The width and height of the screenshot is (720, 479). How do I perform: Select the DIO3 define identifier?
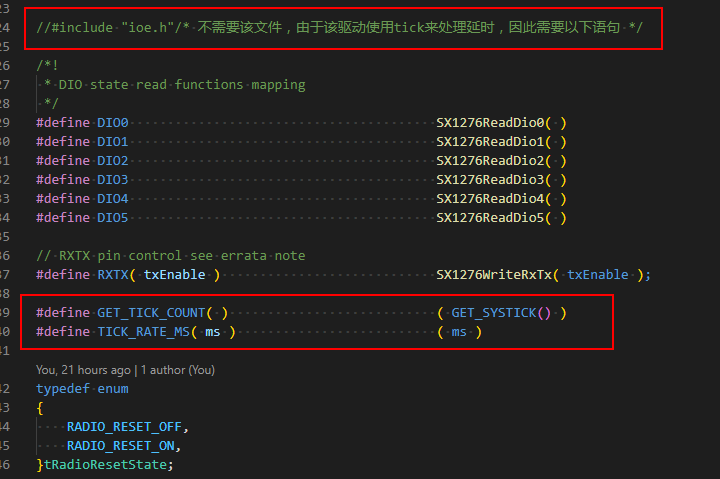pyautogui.click(x=112, y=179)
